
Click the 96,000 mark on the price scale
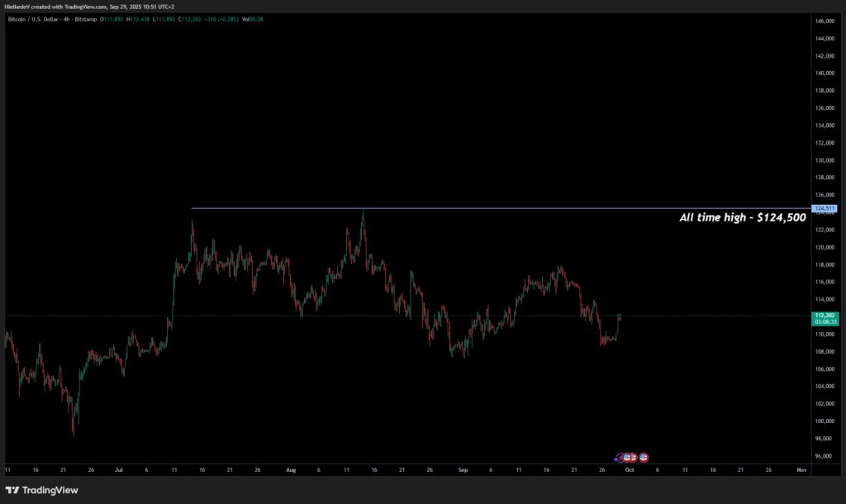coord(825,456)
